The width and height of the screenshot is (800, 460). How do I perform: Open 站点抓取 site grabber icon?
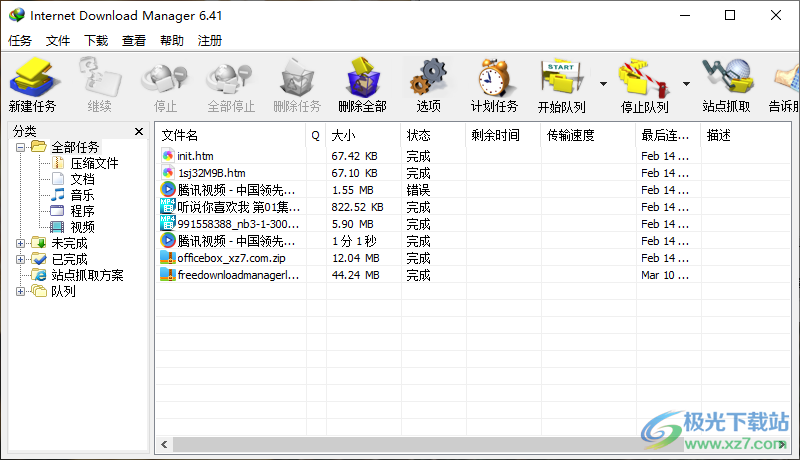[727, 78]
